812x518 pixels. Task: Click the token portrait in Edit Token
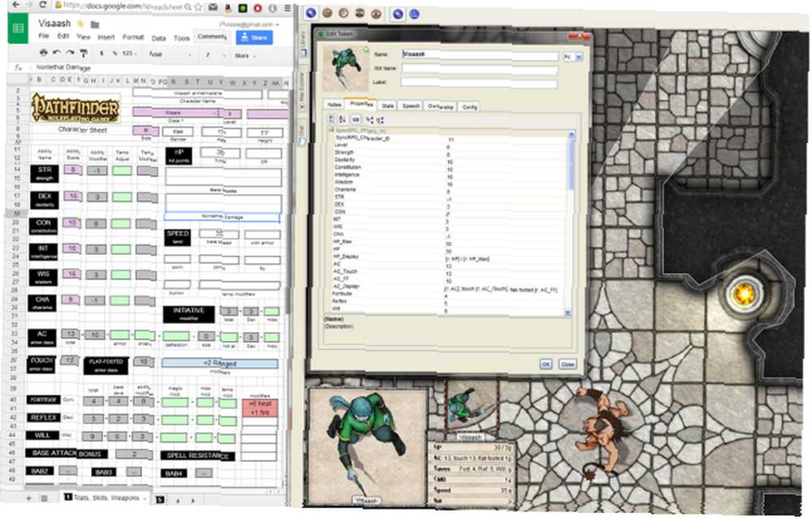[x=346, y=69]
